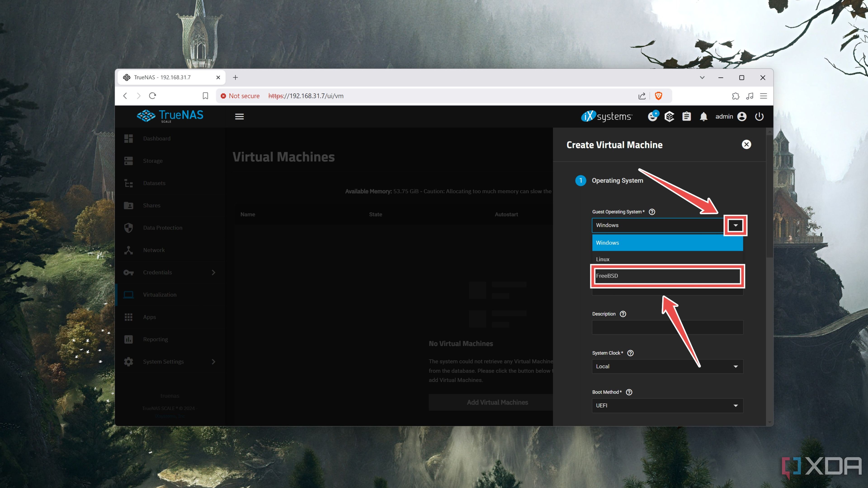Toggle the Guest Operating System dropdown arrow

736,225
